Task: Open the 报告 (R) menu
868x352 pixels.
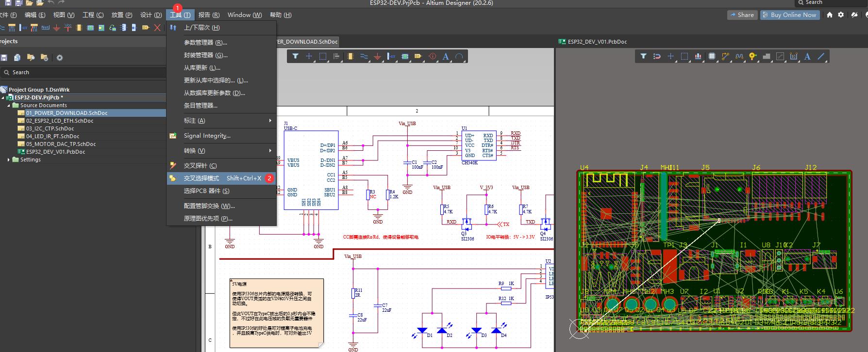Action: [209, 15]
